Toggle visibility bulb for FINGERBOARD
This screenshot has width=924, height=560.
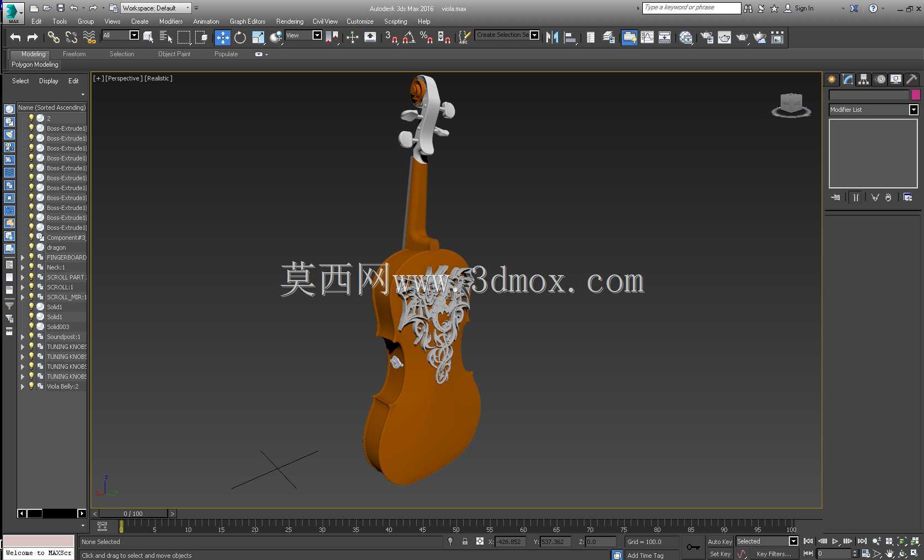point(31,257)
